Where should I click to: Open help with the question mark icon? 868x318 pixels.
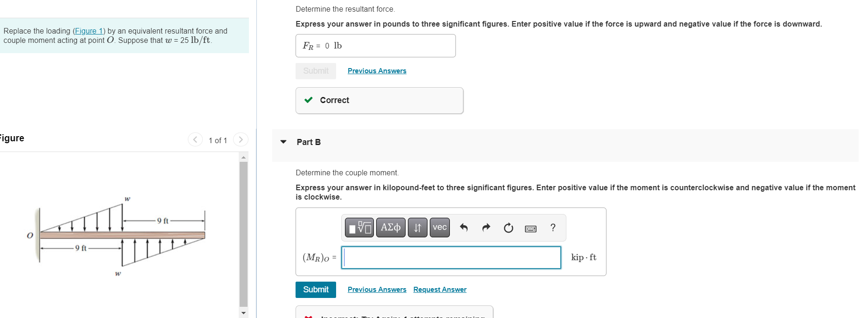point(553,228)
